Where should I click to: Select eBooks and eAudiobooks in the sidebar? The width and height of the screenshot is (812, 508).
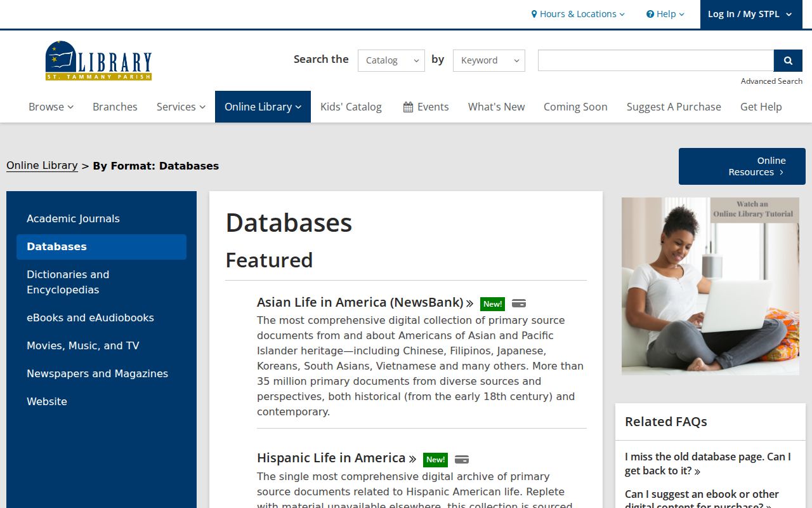click(101, 317)
